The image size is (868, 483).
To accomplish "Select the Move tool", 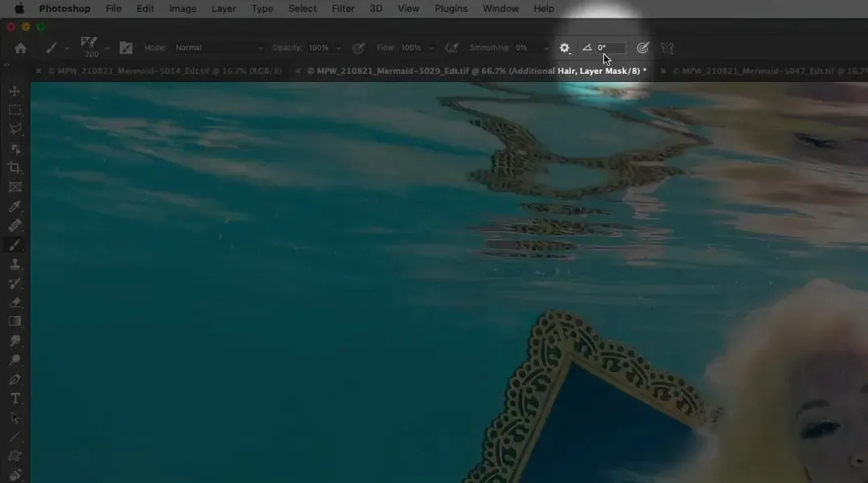I will point(14,91).
